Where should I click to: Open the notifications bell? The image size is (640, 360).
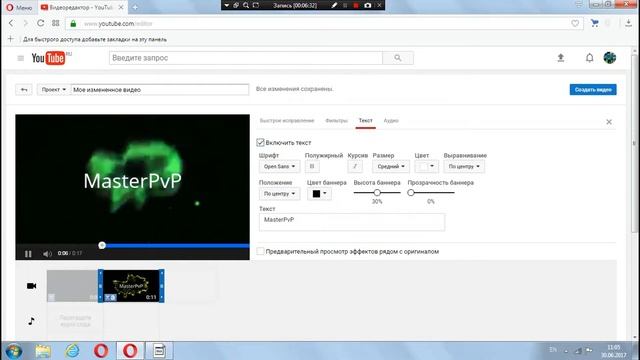pyautogui.click(x=589, y=58)
